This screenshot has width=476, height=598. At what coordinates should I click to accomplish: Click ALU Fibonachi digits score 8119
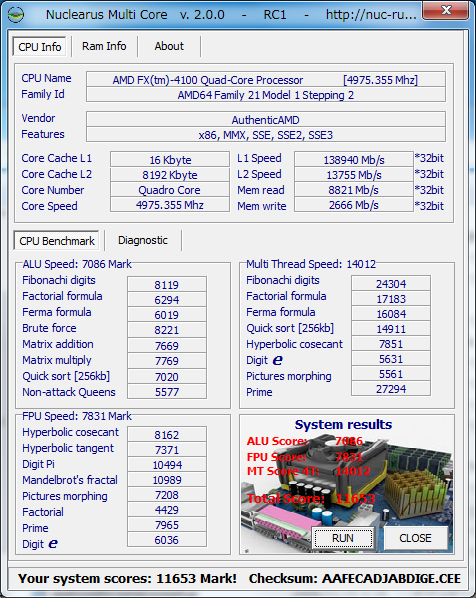167,285
